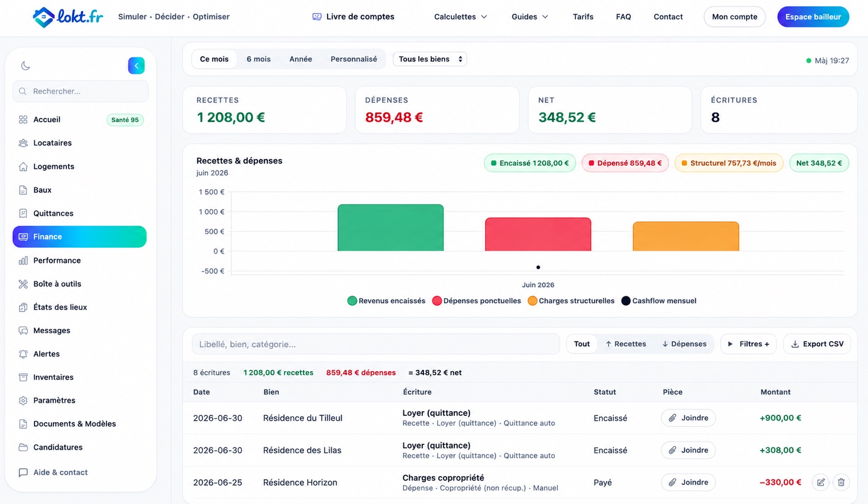Delete the Charges copropriété entry
The height and width of the screenshot is (504, 868).
841,482
